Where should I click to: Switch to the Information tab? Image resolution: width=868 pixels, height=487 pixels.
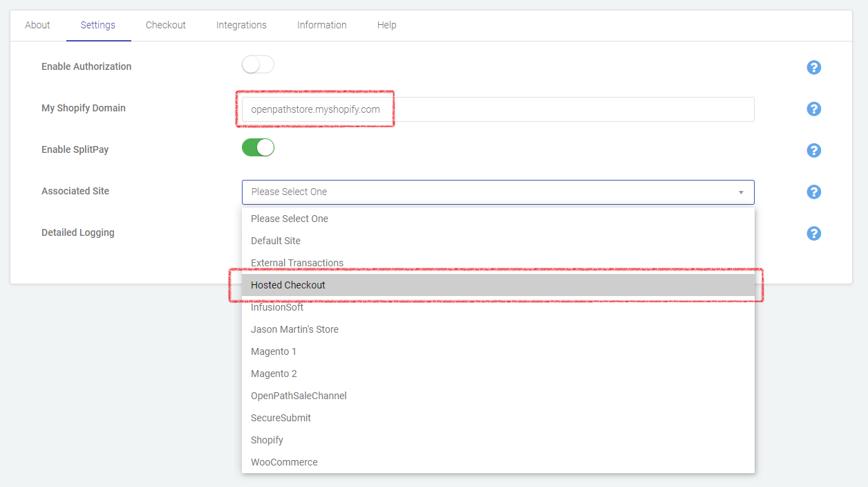coord(322,25)
